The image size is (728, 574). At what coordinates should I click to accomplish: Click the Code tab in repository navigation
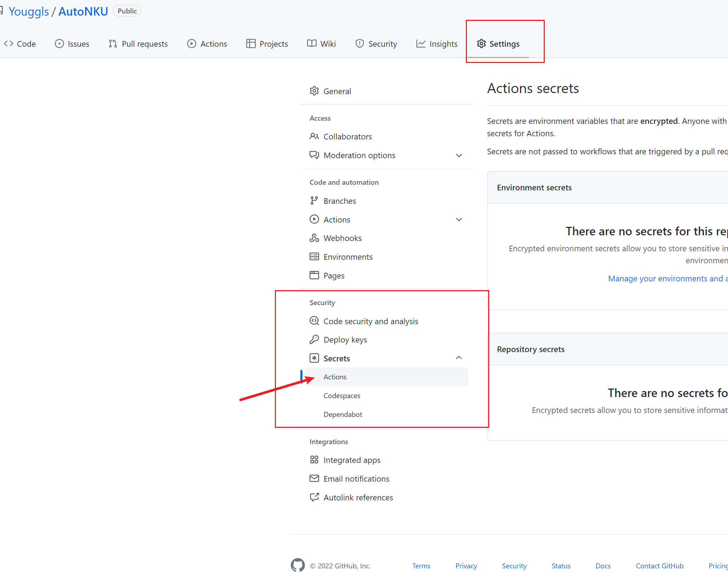click(x=21, y=43)
